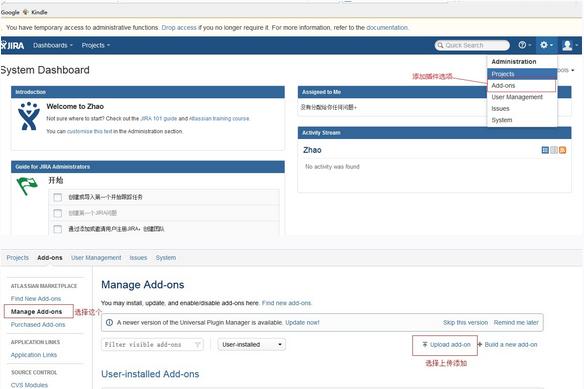Click Update now for Plugin Manager
Image resolution: width=584 pixels, height=389 pixels.
pyautogui.click(x=302, y=322)
